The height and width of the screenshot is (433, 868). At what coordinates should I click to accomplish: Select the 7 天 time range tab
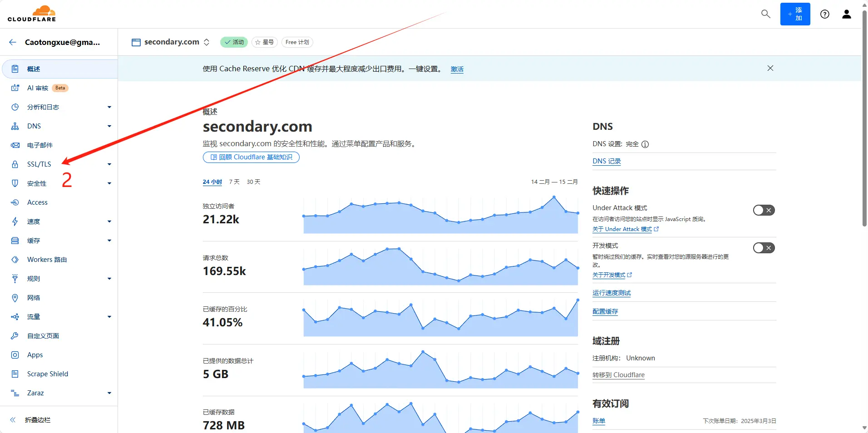pyautogui.click(x=234, y=182)
